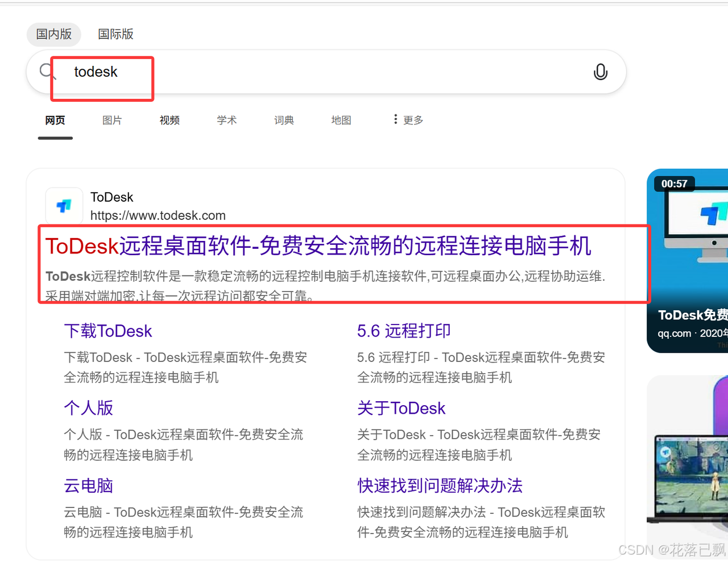Open the 个人版 sitelink

click(x=88, y=408)
